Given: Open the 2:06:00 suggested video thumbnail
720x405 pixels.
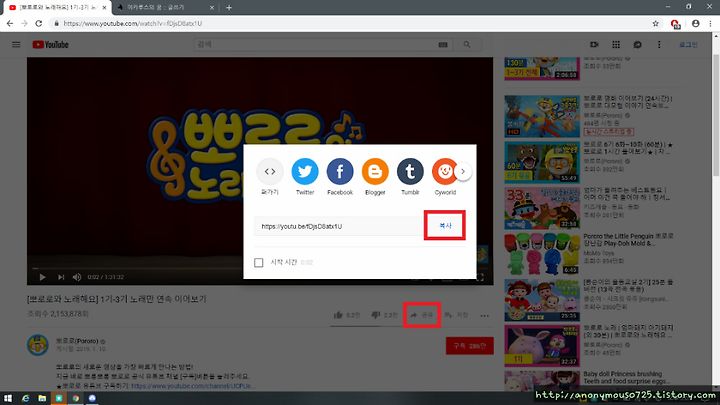Looking at the screenshot, I should tap(542, 68).
